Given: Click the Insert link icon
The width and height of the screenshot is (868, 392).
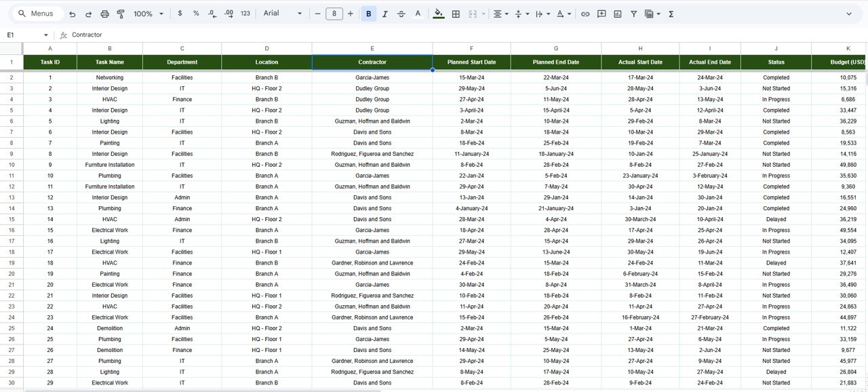Looking at the screenshot, I should pos(585,14).
